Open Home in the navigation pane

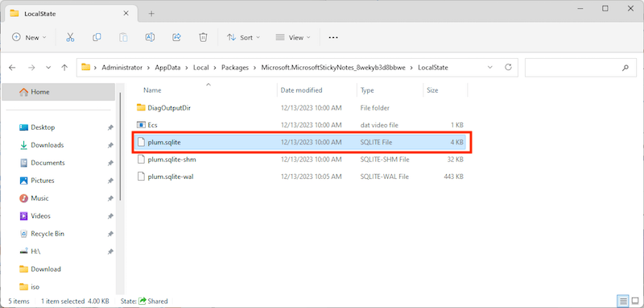coord(58,92)
